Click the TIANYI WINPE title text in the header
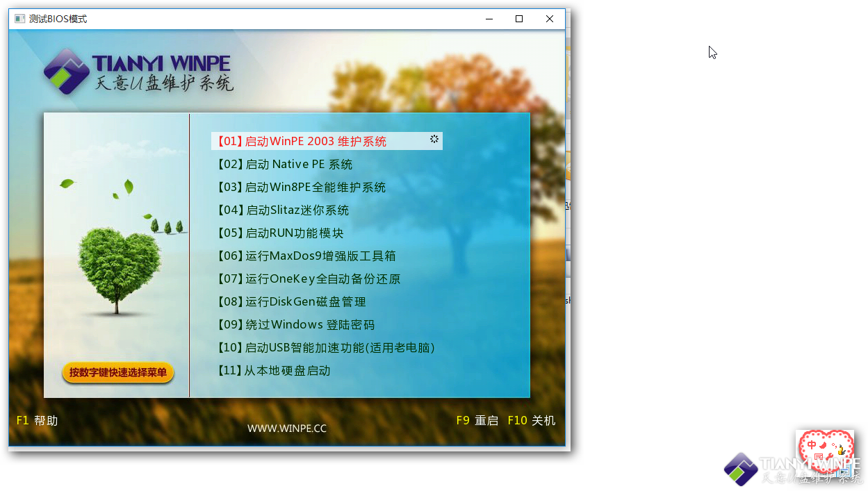Viewport: 868px width, 491px height. [x=161, y=65]
